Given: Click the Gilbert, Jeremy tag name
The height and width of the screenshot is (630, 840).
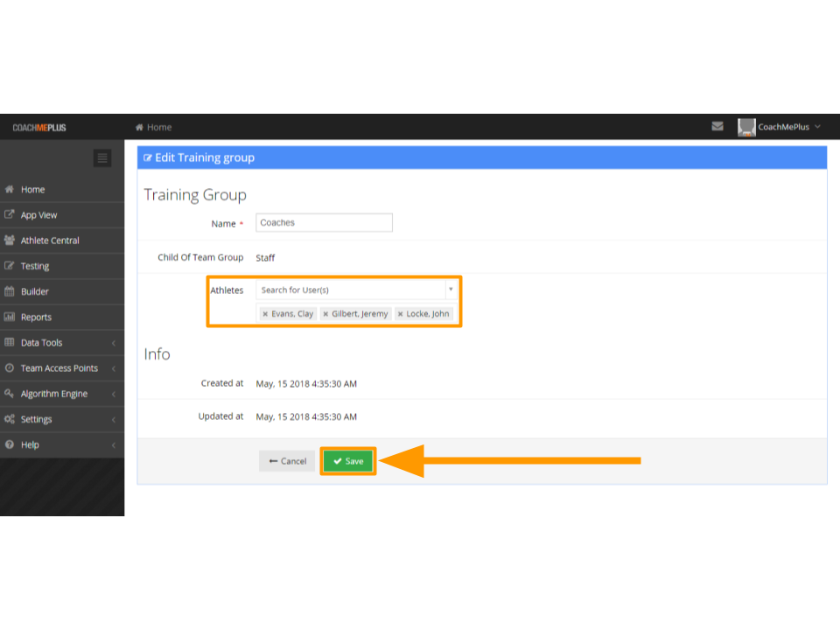Looking at the screenshot, I should (x=360, y=314).
